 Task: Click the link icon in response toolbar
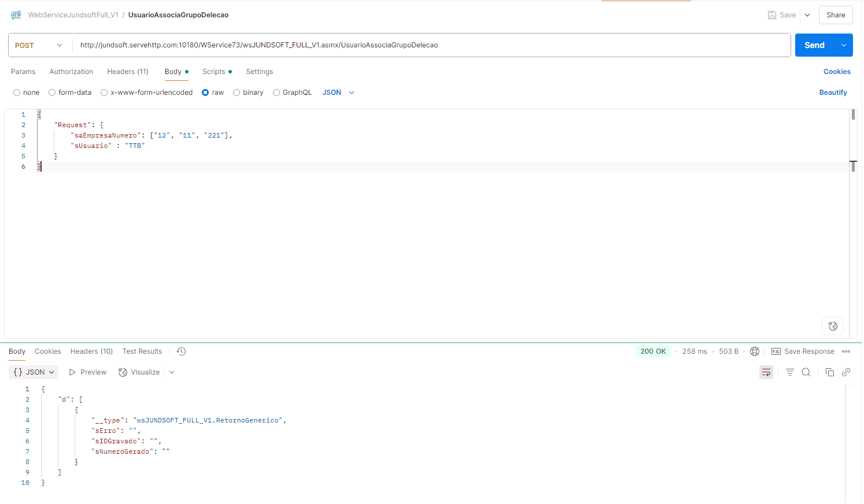tap(846, 372)
